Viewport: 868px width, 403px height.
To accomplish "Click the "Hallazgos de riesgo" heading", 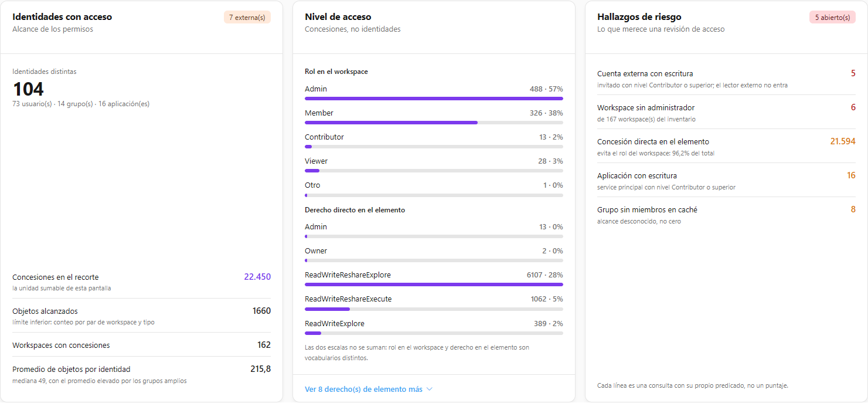I will pos(639,17).
